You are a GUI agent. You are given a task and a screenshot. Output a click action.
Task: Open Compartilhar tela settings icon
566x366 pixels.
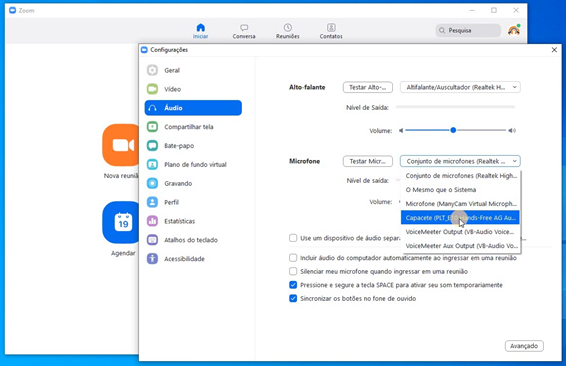click(x=152, y=127)
